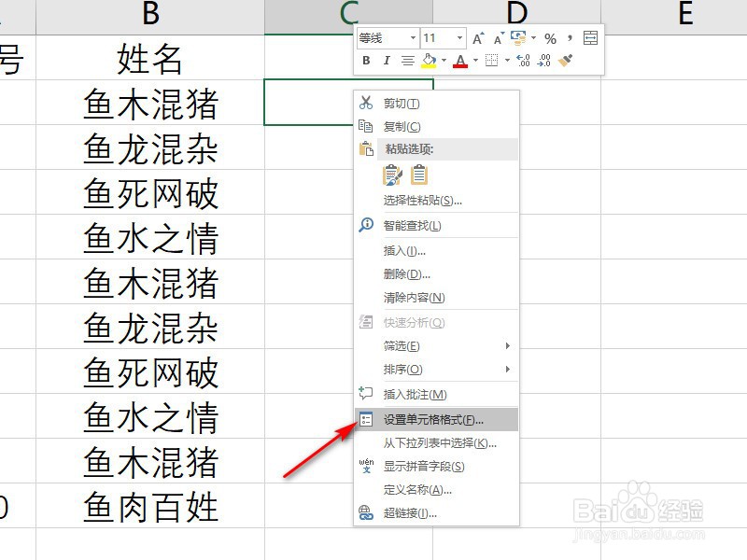Open the font name dropdown
Screen dimensions: 747x560
pos(412,37)
